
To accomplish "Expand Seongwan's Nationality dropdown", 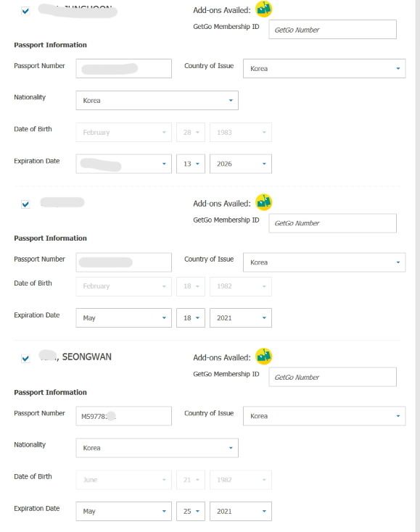I will click(x=157, y=448).
